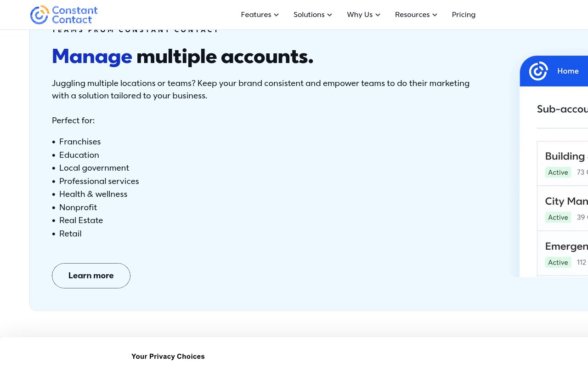Open Your Privacy Choices link
Image resolution: width=588 pixels, height=368 pixels.
[x=168, y=356]
